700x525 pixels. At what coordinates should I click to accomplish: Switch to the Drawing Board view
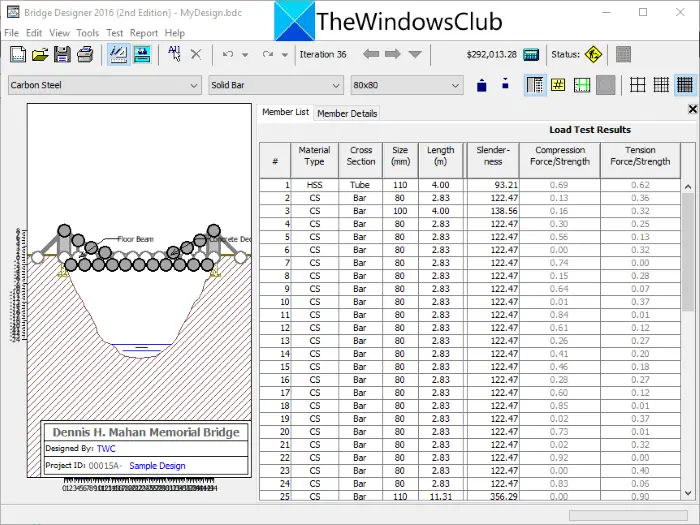tap(119, 54)
